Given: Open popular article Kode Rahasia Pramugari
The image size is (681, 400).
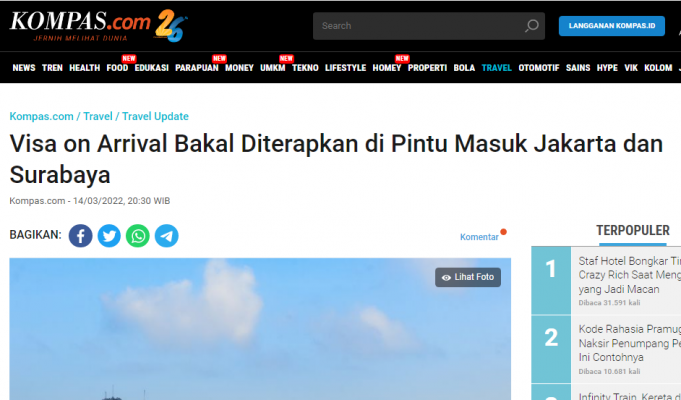Looking at the screenshot, I should click(x=629, y=343).
